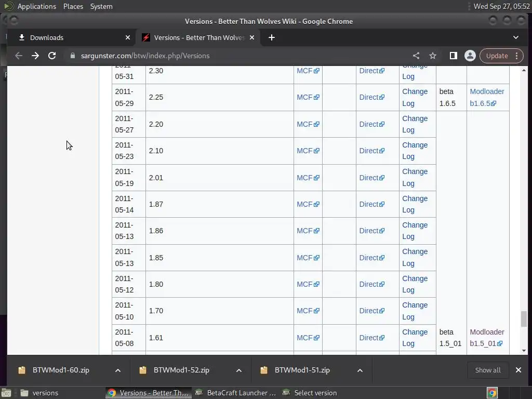This screenshot has height=399, width=532.
Task: Open Direct download for version 2.01
Action: [x=371, y=178]
